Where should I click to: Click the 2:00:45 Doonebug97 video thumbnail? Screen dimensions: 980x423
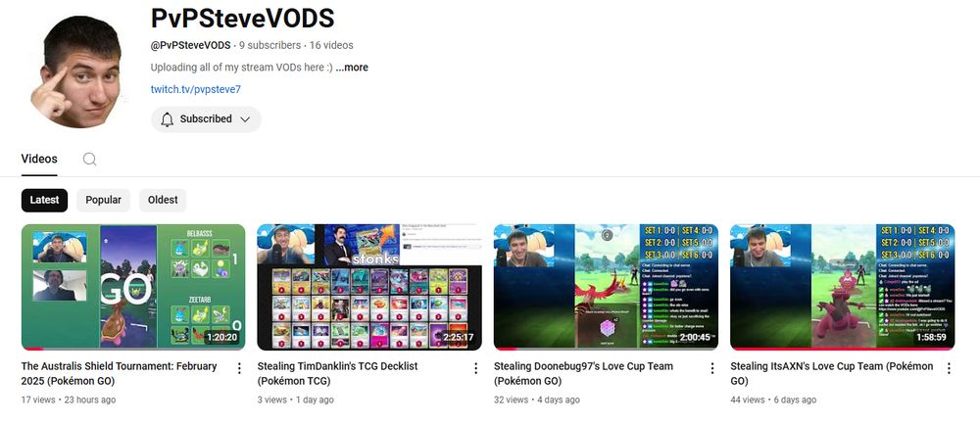coord(606,287)
